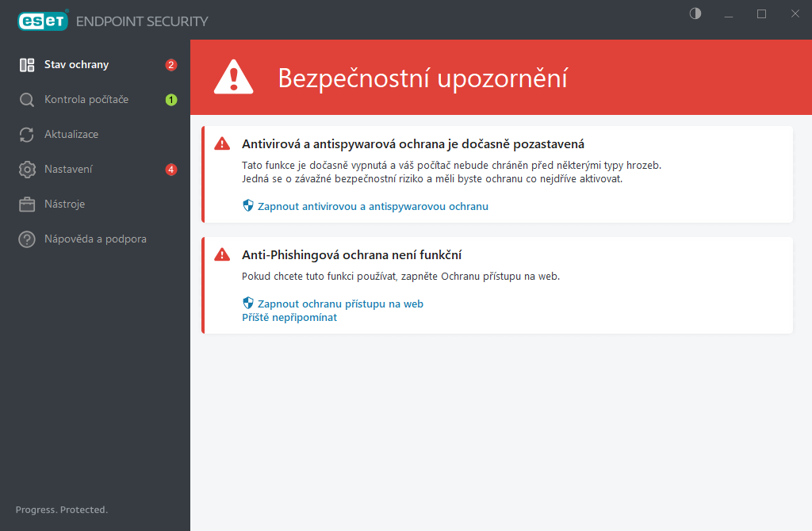812x531 pixels.
Task: Click Zapnout antivirovou a antispywarovou ochranu link
Action: [373, 206]
